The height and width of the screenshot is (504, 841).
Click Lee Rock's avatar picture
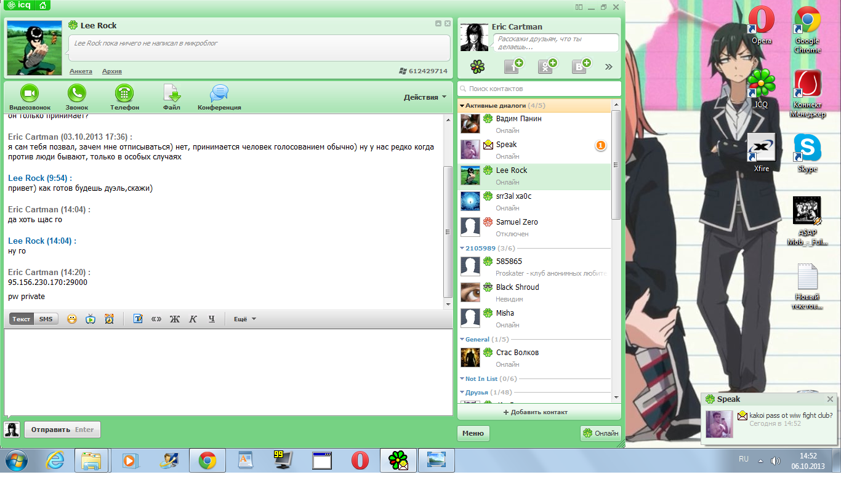34,48
